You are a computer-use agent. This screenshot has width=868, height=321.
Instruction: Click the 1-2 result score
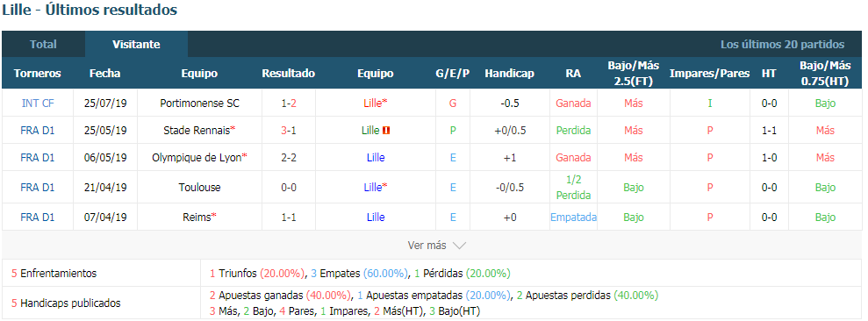(289, 103)
